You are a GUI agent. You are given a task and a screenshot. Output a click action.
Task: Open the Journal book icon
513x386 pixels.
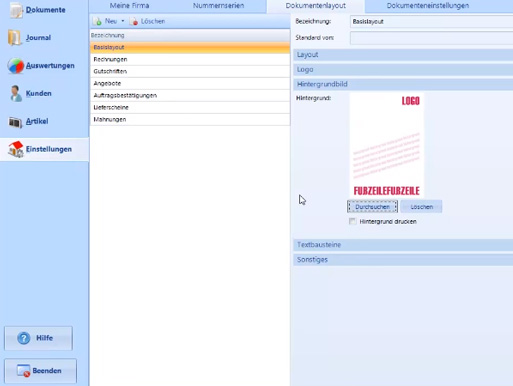15,37
